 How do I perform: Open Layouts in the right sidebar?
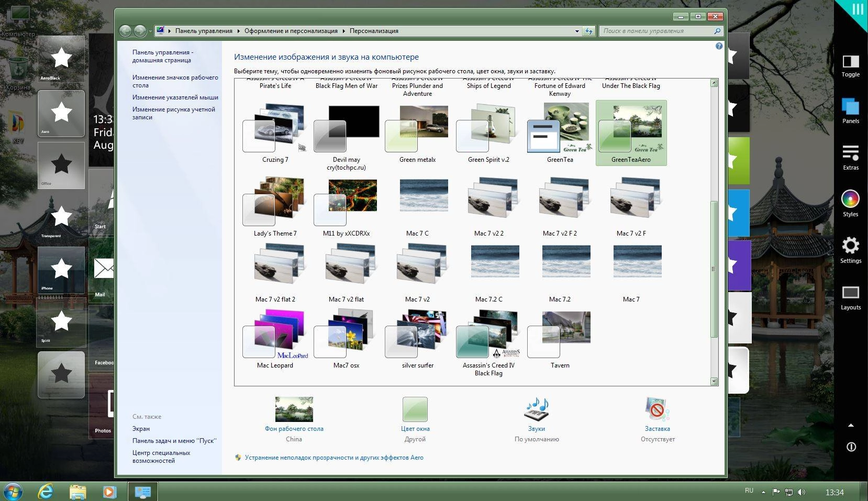pos(850,297)
